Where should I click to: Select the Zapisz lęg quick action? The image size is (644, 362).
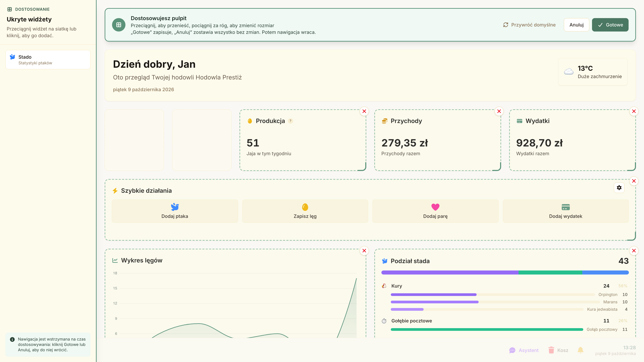click(x=305, y=211)
